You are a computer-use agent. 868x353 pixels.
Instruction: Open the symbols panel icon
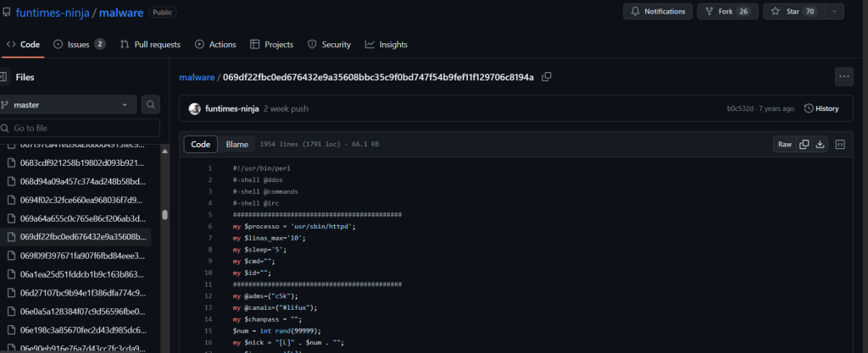pos(840,145)
